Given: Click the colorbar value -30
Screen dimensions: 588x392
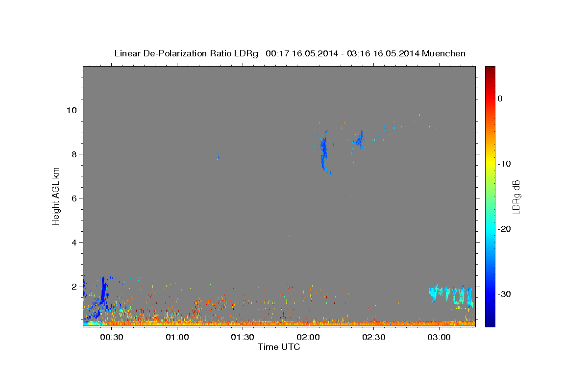Looking at the screenshot, I should pos(505,294).
